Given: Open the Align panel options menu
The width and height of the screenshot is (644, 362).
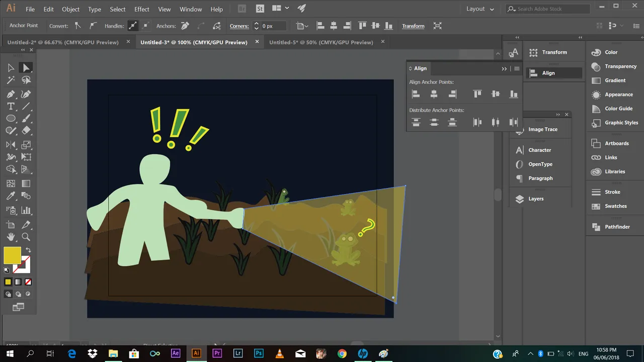Looking at the screenshot, I should 517,68.
